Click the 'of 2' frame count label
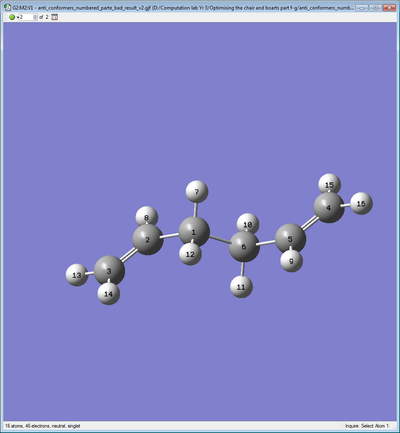Viewport: 400px width, 433px height. coord(44,17)
